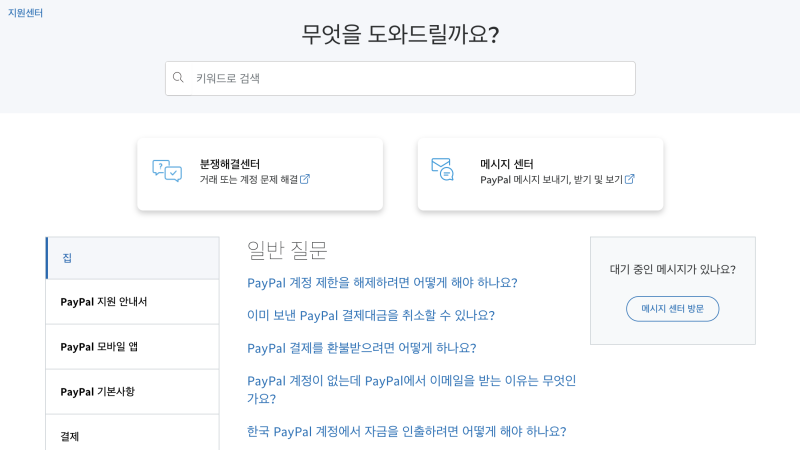Click 거래 또는 계정 문제 해결 text

tap(248, 180)
